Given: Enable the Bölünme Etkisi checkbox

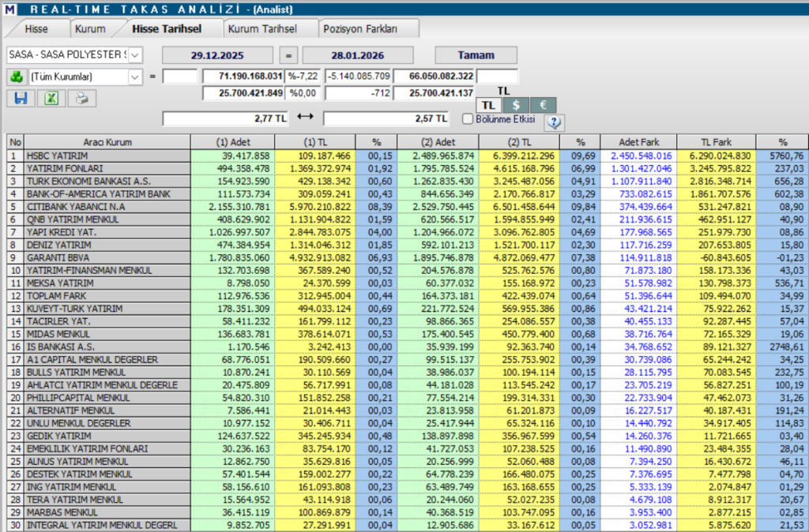Looking at the screenshot, I should click(x=468, y=119).
